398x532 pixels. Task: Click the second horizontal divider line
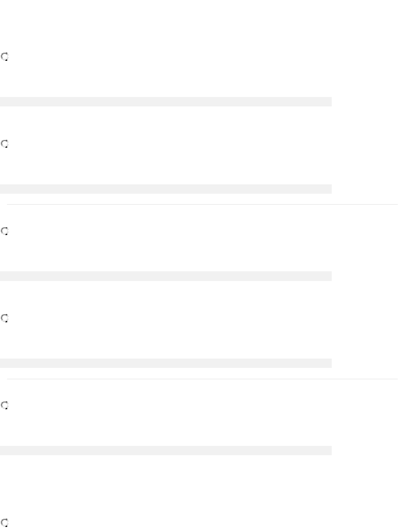202,379
